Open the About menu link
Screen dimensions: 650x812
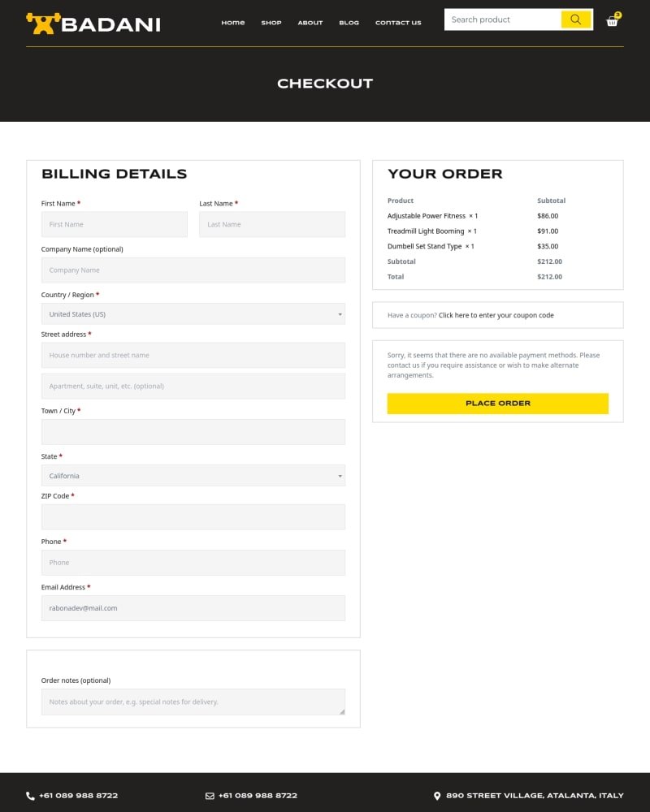(310, 23)
